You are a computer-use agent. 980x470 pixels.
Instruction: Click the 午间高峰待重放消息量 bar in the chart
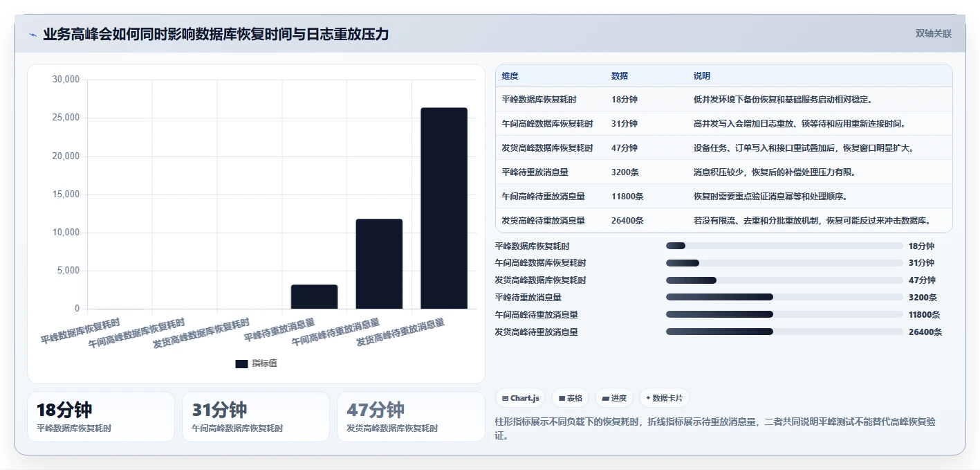379,264
